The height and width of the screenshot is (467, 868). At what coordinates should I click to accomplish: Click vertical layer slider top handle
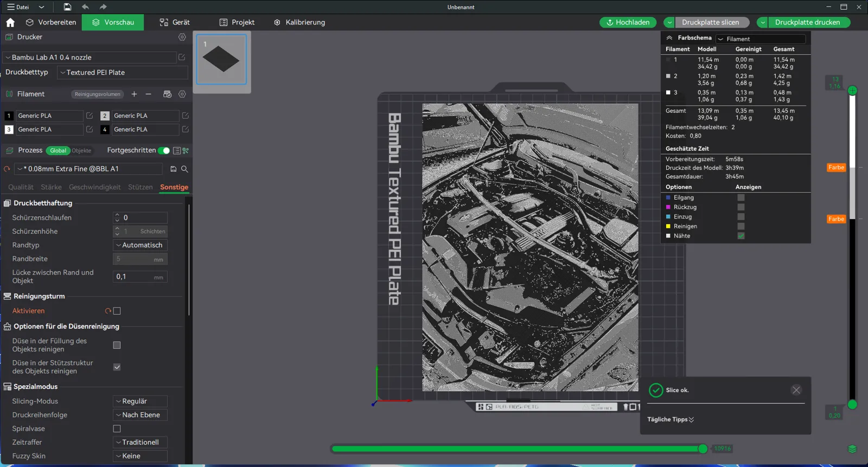tap(852, 91)
